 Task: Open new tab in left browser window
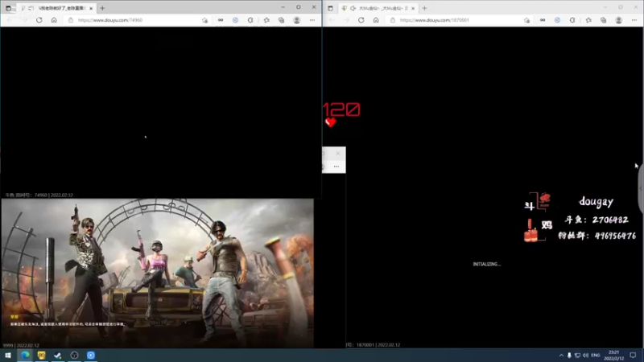102,8
